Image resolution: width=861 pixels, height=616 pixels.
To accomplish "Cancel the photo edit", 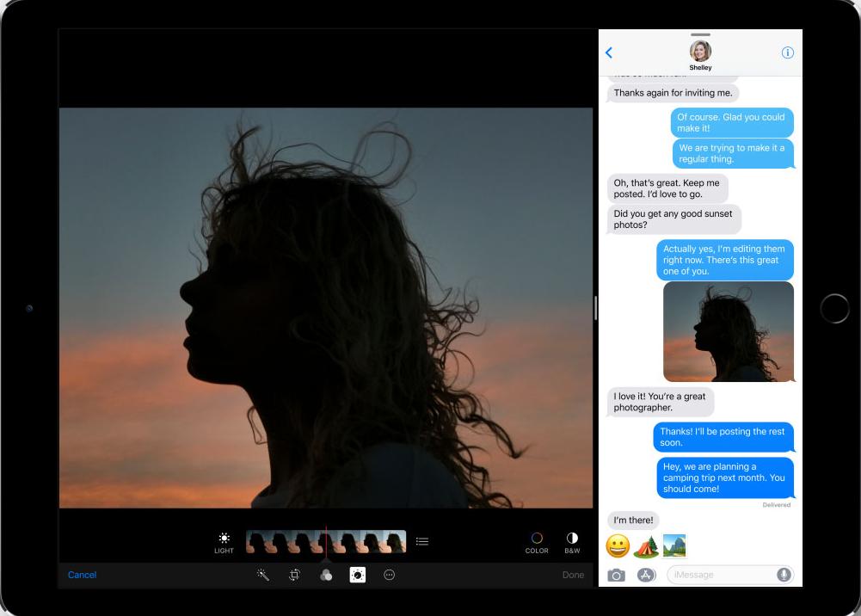I will click(83, 575).
